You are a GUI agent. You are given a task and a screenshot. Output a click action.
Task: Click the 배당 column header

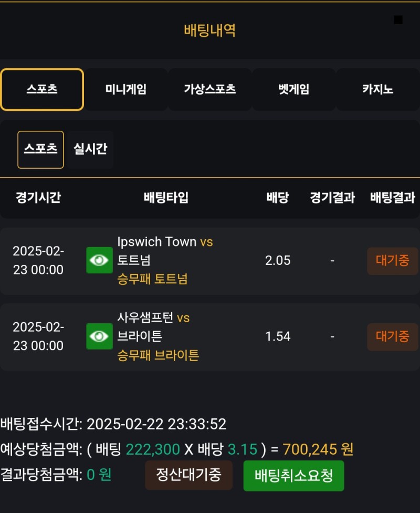click(278, 198)
